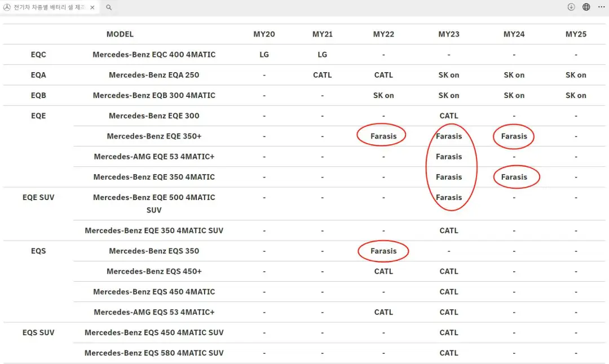This screenshot has height=364, width=609.
Task: Click SK on cell in EQB 300 MY24
Action: tap(514, 95)
